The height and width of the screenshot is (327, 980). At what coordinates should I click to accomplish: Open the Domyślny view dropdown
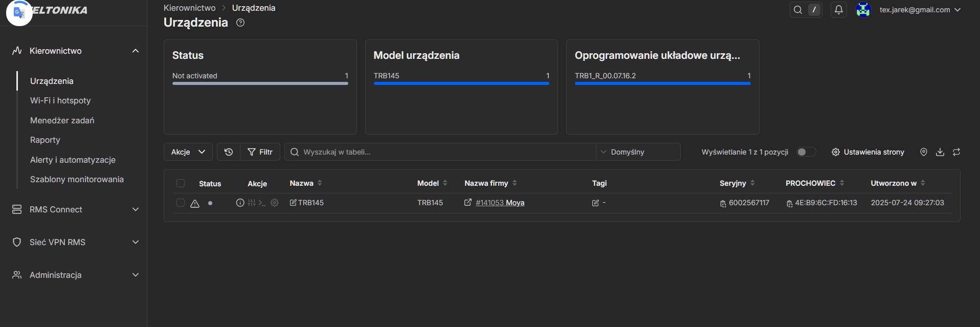638,152
